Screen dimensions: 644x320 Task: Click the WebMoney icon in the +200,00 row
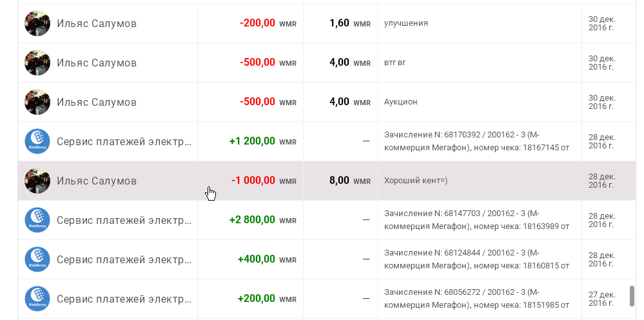37,299
